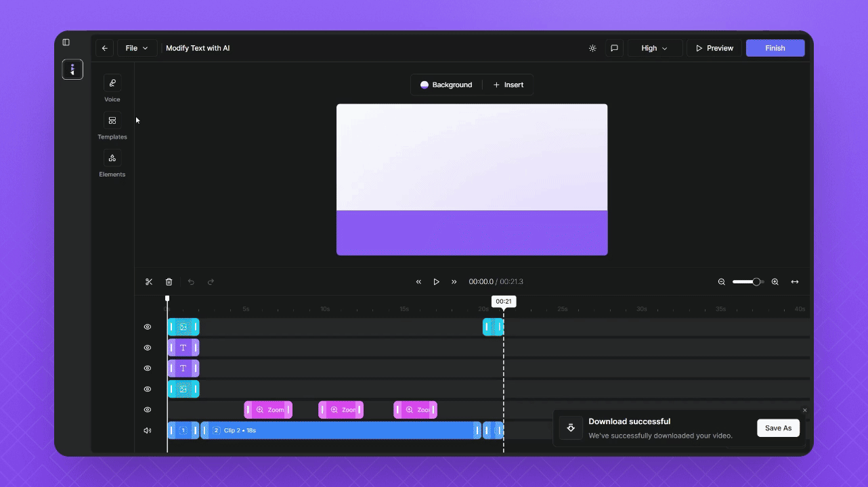Image resolution: width=868 pixels, height=487 pixels.
Task: Click the Preview button
Action: pos(714,48)
